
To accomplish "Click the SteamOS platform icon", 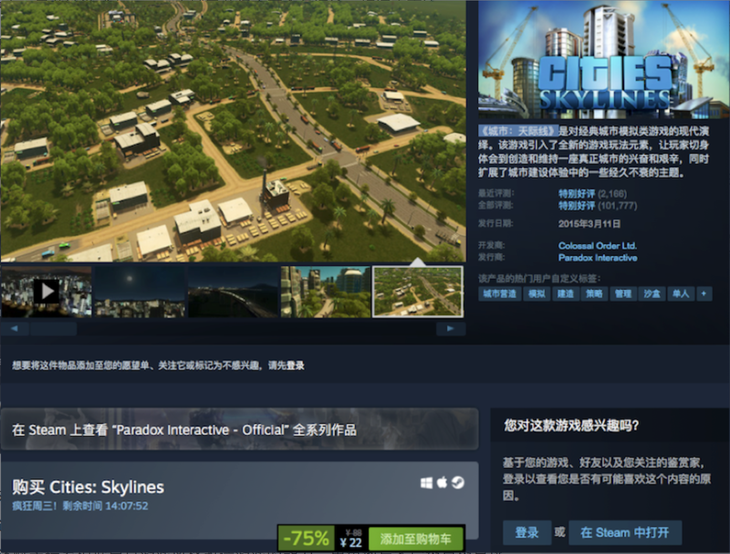I will (x=458, y=483).
